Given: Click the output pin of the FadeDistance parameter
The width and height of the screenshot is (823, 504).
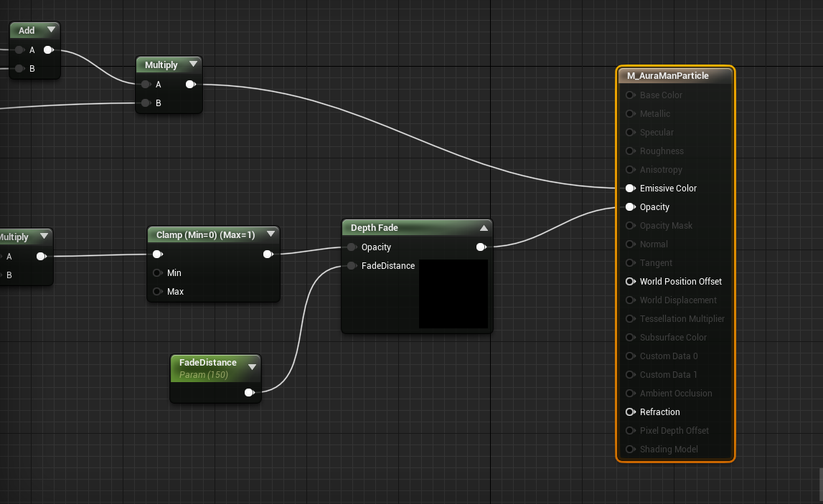Looking at the screenshot, I should pos(250,392).
